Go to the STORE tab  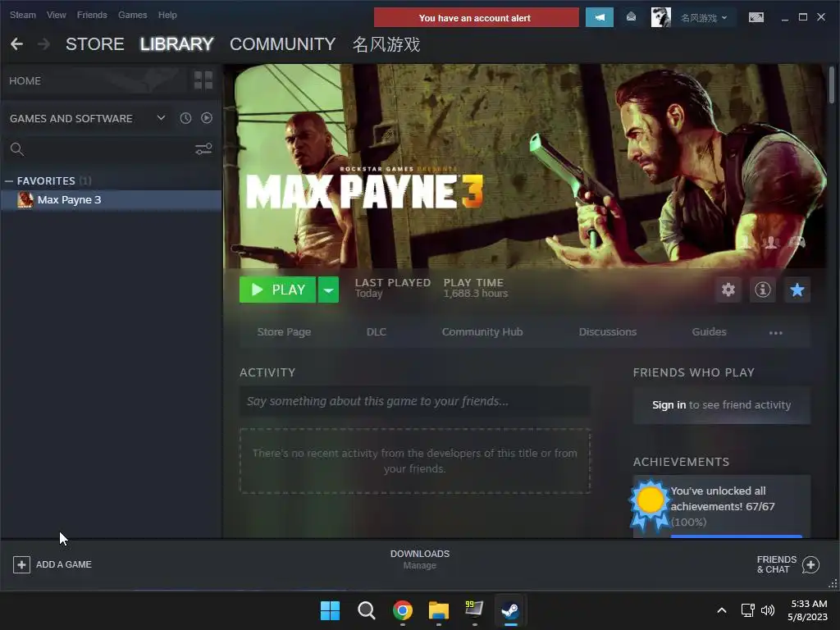click(95, 44)
